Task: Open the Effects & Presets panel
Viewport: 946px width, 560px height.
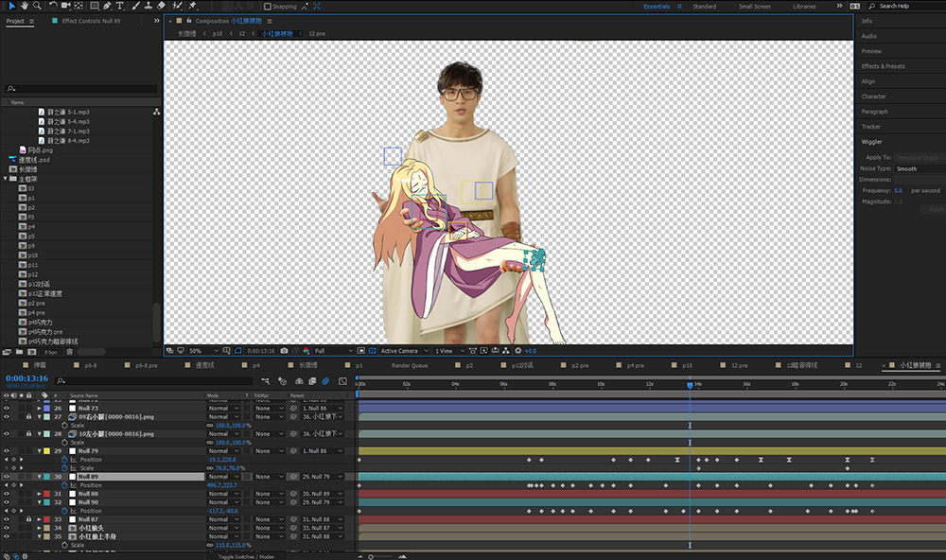Action: tap(883, 66)
